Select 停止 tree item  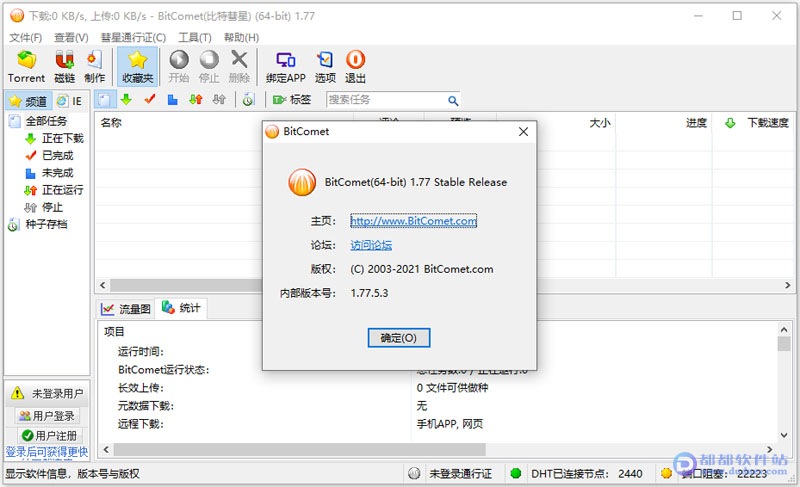52,208
